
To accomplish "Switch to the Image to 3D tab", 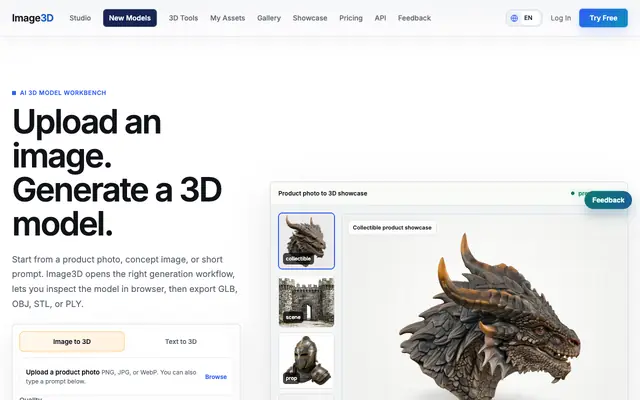I will coord(72,342).
